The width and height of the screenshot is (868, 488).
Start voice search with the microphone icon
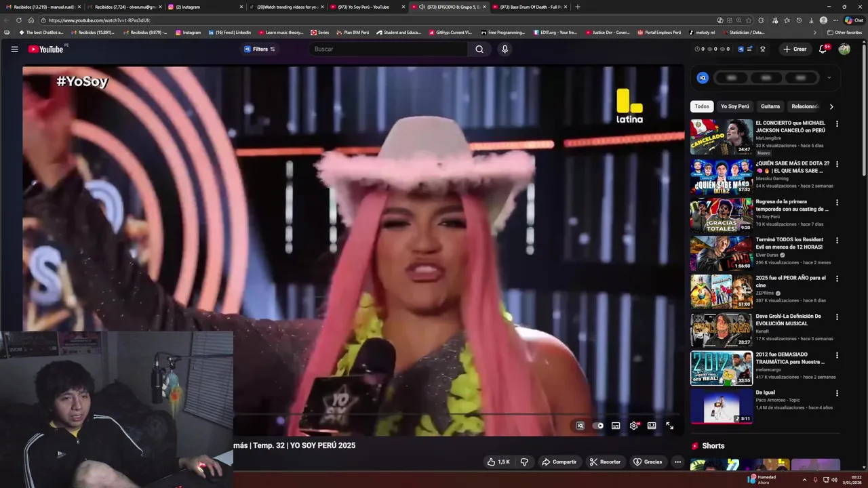[505, 49]
